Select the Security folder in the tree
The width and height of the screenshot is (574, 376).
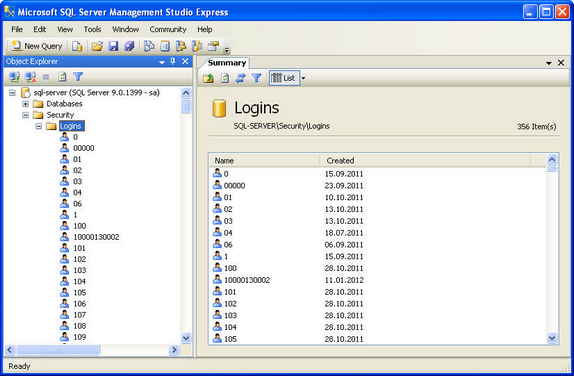[x=60, y=115]
